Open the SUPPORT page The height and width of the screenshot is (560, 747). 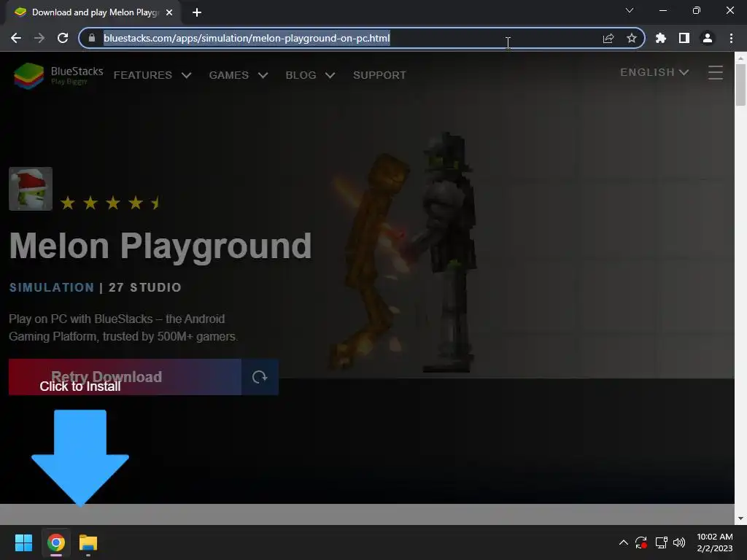pos(379,75)
